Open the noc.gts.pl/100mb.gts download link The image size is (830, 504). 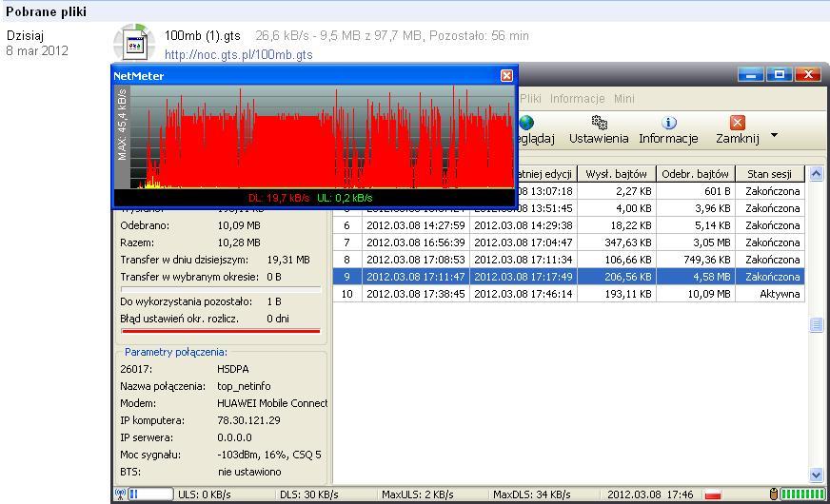(238, 55)
